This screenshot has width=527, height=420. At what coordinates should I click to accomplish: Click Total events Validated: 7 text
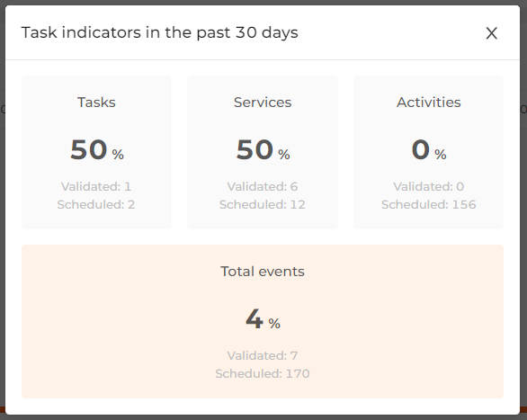click(x=263, y=355)
